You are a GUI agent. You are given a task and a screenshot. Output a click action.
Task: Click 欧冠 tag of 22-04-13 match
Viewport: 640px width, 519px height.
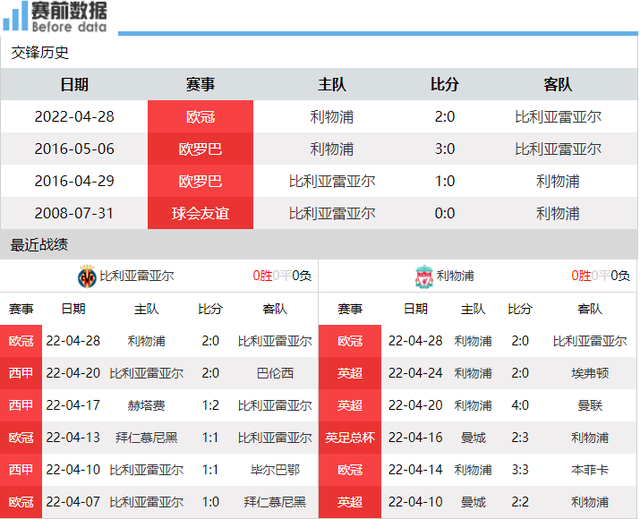(21, 438)
